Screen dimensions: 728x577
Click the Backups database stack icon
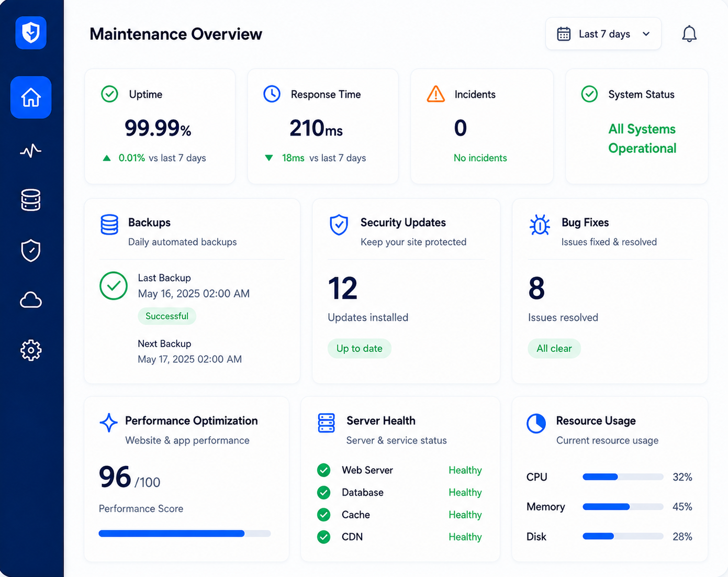[109, 224]
